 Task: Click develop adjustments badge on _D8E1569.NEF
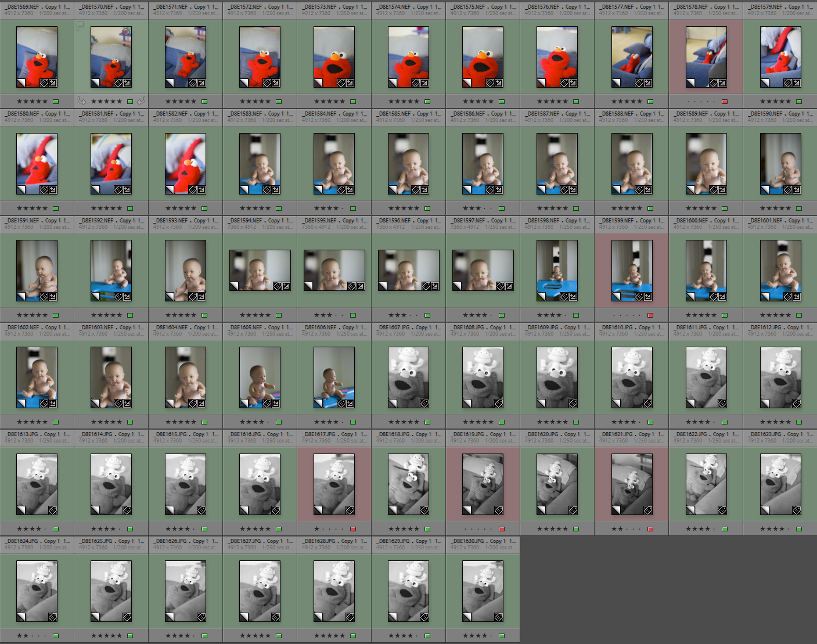tap(53, 83)
